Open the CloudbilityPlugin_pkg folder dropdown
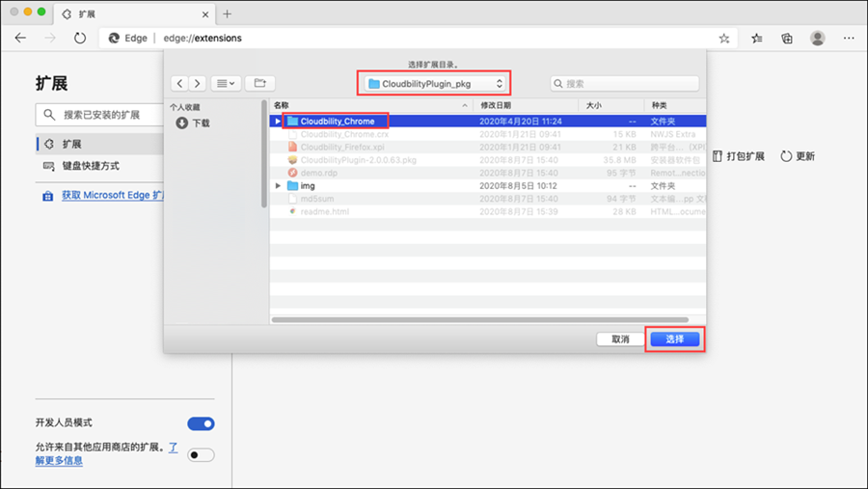868x489 pixels. pyautogui.click(x=434, y=84)
